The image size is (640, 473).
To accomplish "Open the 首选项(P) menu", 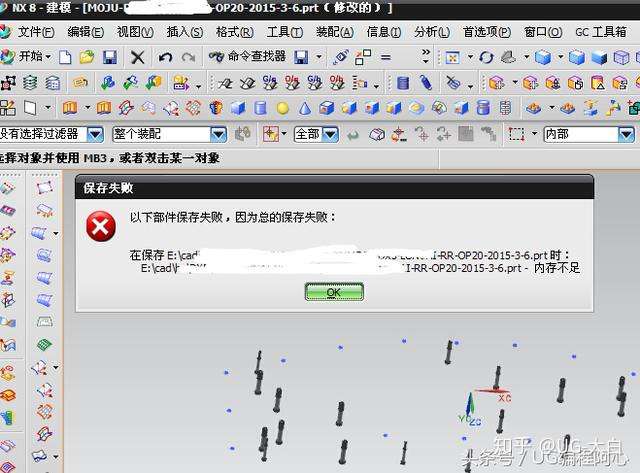I will (487, 32).
